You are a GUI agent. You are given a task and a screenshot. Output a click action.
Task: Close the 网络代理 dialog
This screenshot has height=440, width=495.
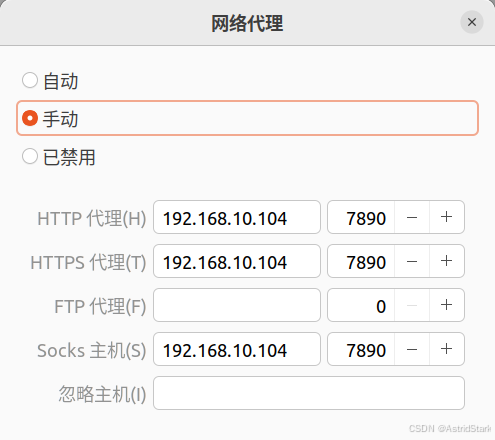[x=472, y=22]
